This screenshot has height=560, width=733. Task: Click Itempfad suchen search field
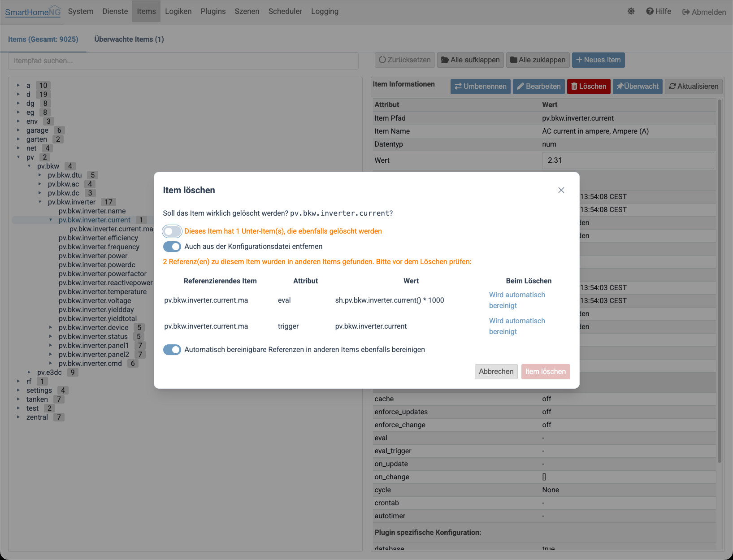tap(183, 61)
